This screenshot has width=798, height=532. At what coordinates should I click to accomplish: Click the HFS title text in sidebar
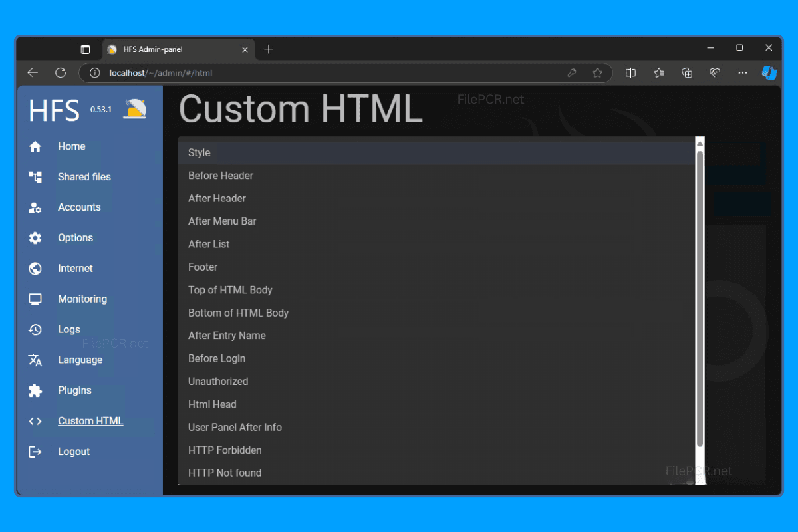tap(55, 110)
